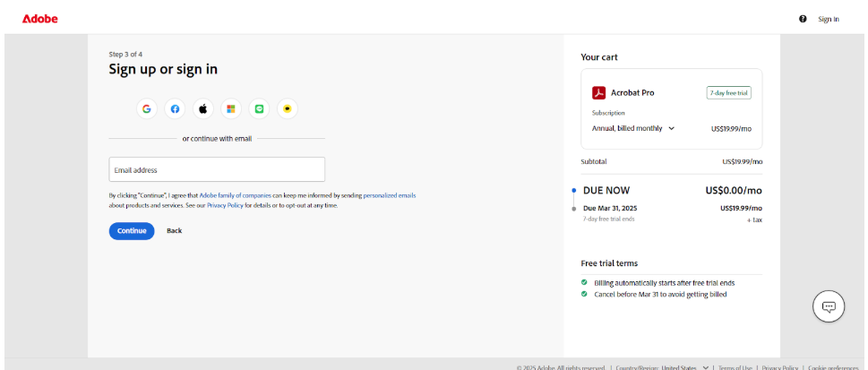Click the Due Mar 31, 2025 text
868x370 pixels.
[609, 209]
